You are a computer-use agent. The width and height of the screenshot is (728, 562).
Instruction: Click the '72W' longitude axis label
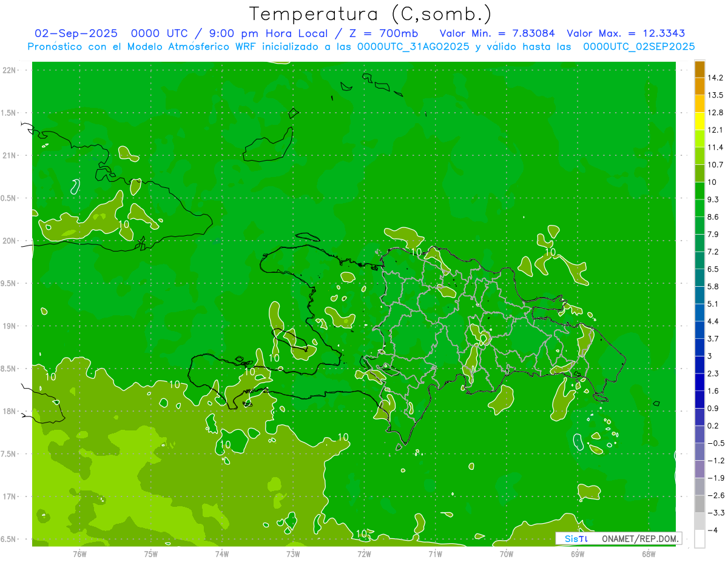coord(364,554)
